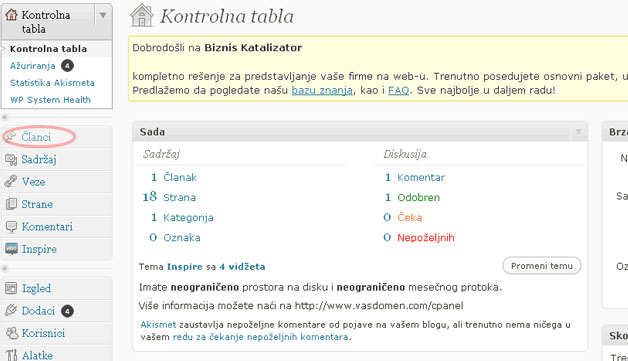This screenshot has width=628, height=361.
Task: Click the Promeni temu button
Action: pyautogui.click(x=541, y=266)
